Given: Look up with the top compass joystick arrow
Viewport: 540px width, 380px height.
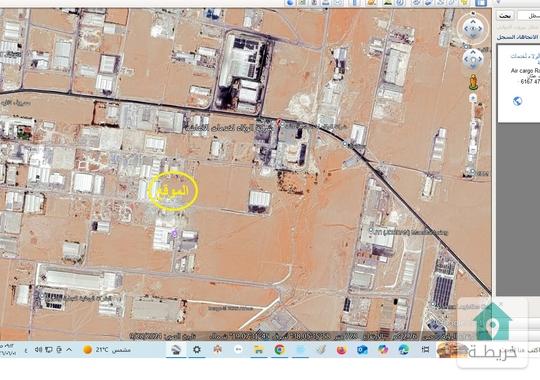Looking at the screenshot, I should pyautogui.click(x=473, y=21).
